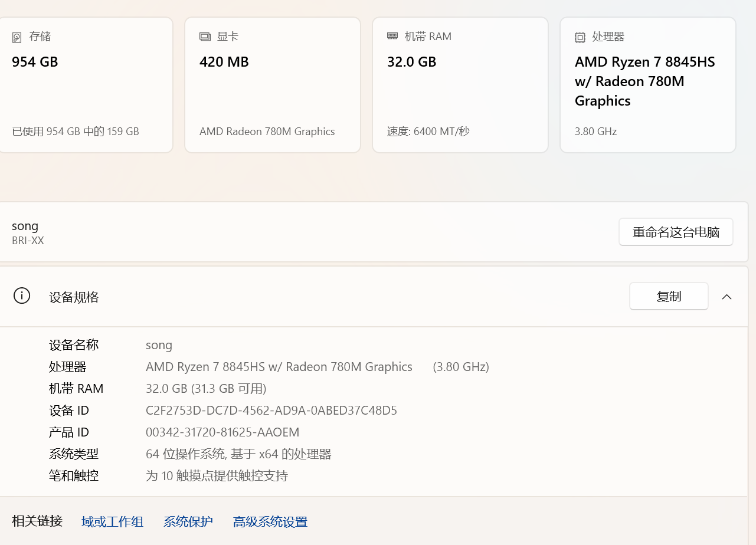This screenshot has height=545, width=756.
Task: Select the 954 GB storage value
Action: pos(35,62)
